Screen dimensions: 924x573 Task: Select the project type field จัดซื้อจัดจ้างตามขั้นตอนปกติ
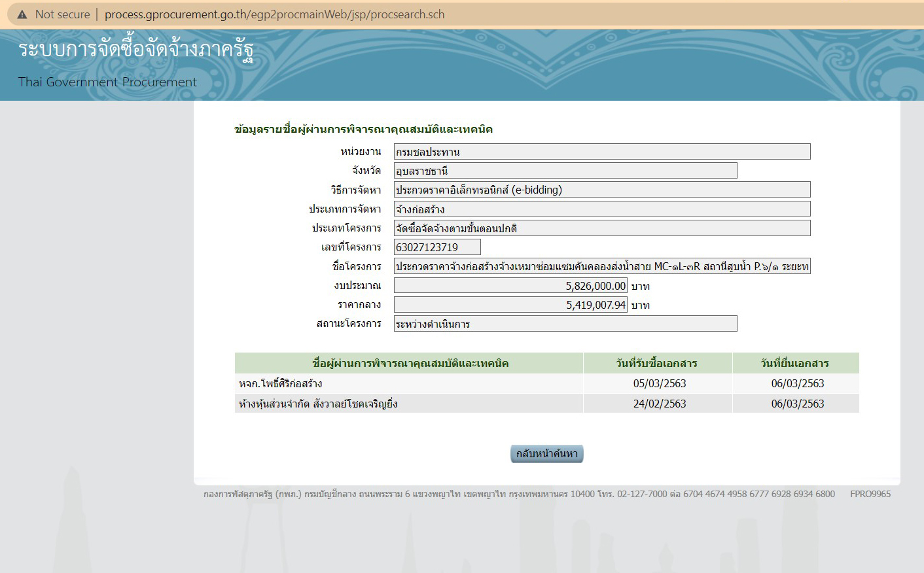click(x=601, y=228)
